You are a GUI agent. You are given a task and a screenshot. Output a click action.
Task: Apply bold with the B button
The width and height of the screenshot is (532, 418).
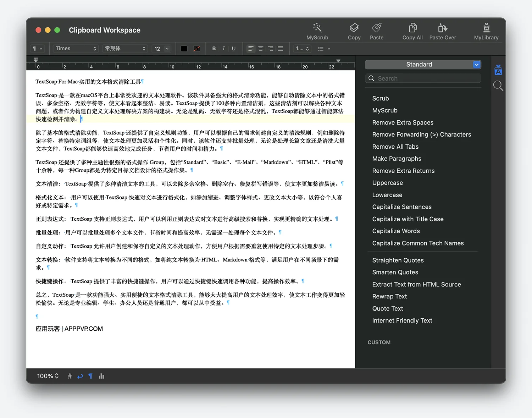[214, 49]
